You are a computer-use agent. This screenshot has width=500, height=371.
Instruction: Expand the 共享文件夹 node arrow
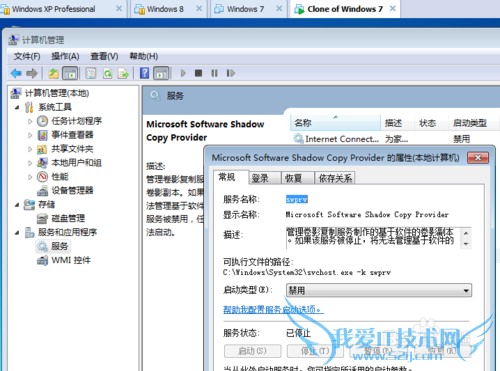click(x=30, y=149)
